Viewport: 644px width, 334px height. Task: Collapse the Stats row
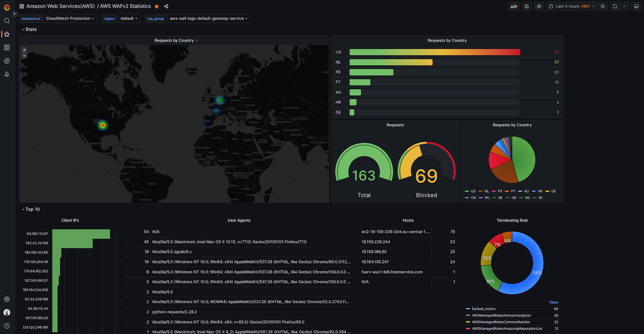click(x=29, y=29)
